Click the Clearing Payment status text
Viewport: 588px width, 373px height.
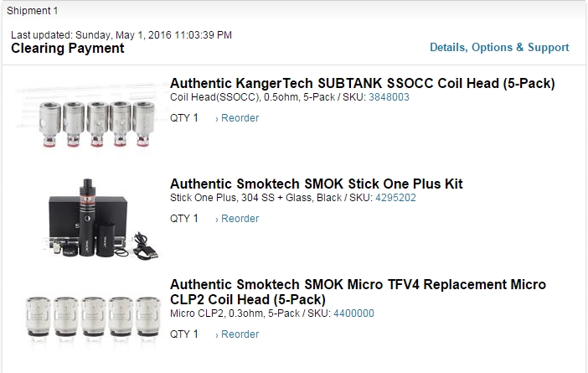68,48
